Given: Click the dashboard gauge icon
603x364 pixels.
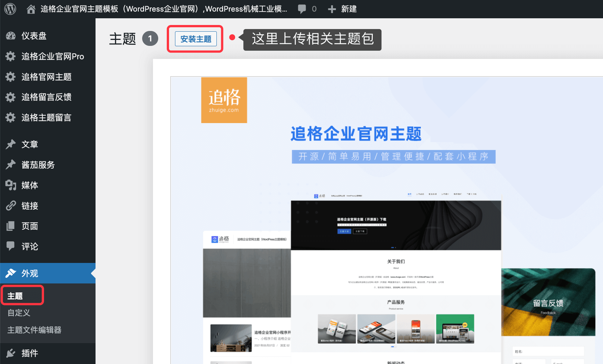Looking at the screenshot, I should [x=11, y=36].
